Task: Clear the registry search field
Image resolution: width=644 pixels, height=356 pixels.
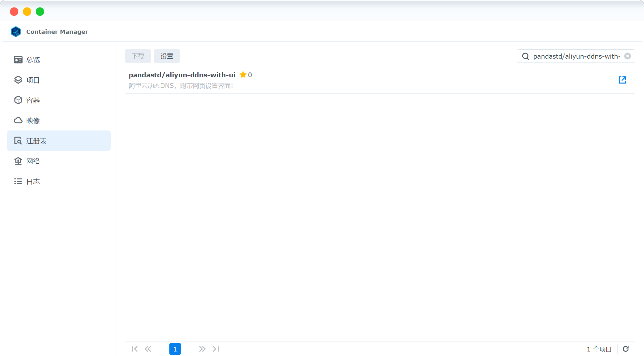Action: (627, 56)
